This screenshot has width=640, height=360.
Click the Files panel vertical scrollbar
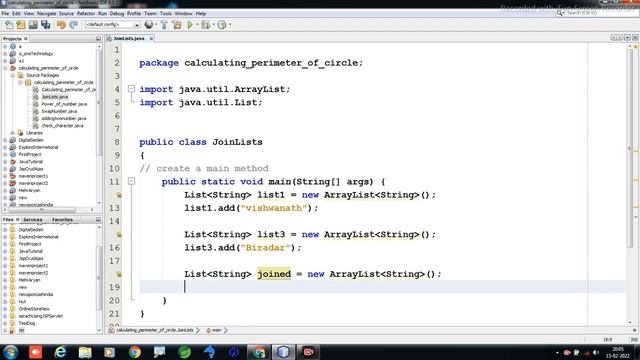click(99, 278)
